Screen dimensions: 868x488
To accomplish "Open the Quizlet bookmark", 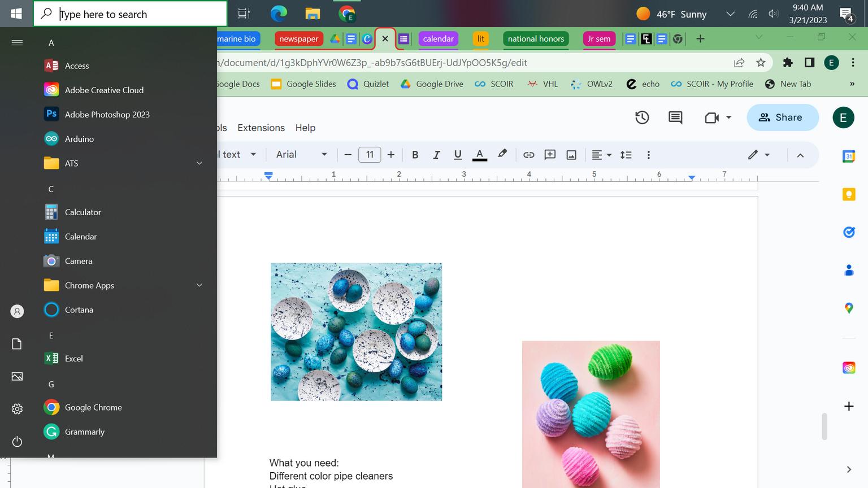I will (368, 84).
